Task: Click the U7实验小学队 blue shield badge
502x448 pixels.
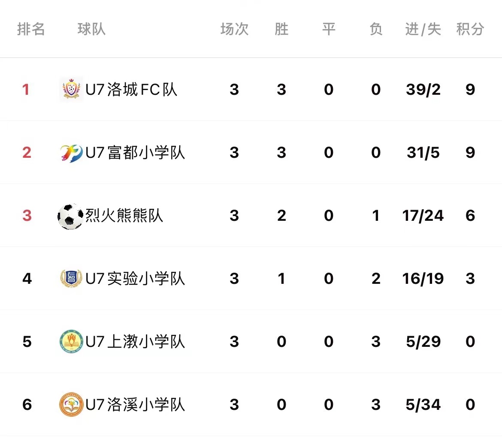Action: (71, 278)
